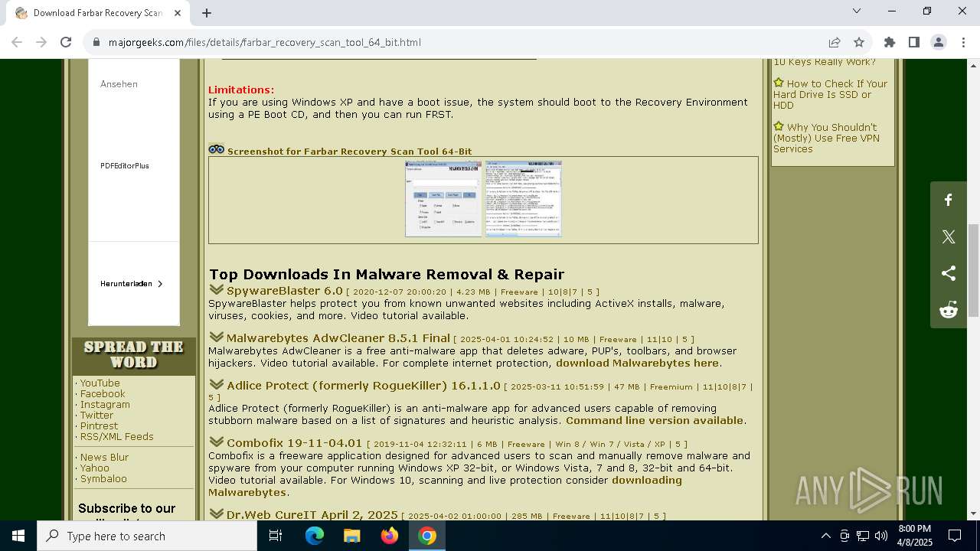Open the Instagram sidebar link
Viewport: 980px width, 551px height.
coord(105,404)
